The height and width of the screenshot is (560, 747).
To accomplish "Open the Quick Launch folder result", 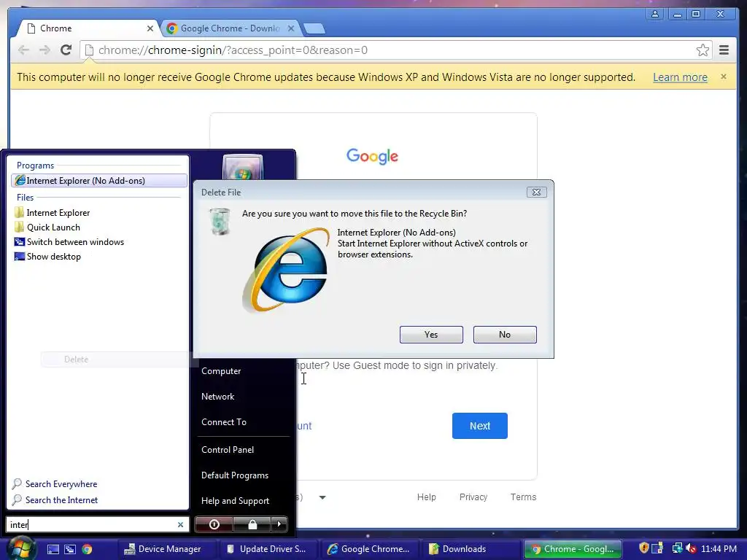I will click(53, 227).
